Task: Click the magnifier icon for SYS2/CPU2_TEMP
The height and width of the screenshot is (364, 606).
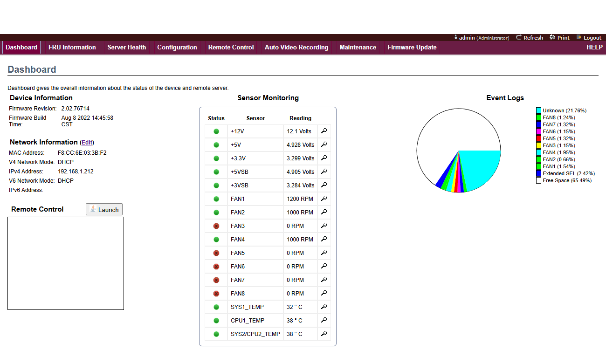Action: click(324, 334)
